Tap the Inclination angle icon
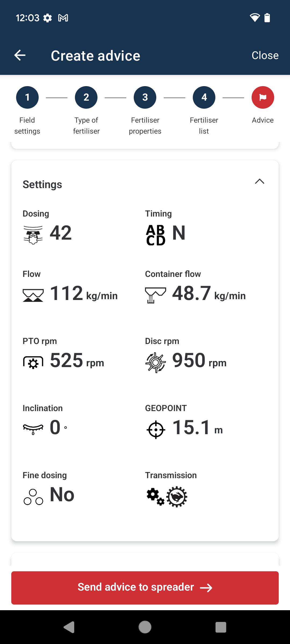This screenshot has width=290, height=644. [33, 429]
